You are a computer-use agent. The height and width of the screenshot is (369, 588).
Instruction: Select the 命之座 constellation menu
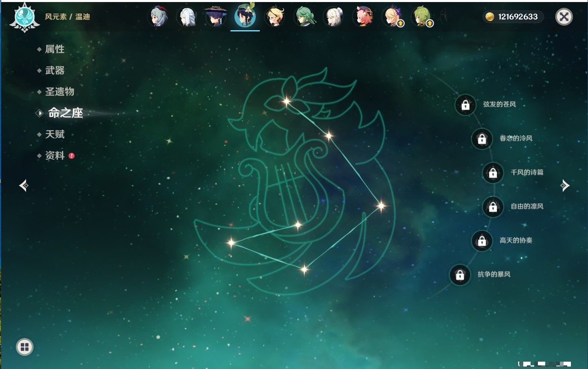[x=66, y=113]
